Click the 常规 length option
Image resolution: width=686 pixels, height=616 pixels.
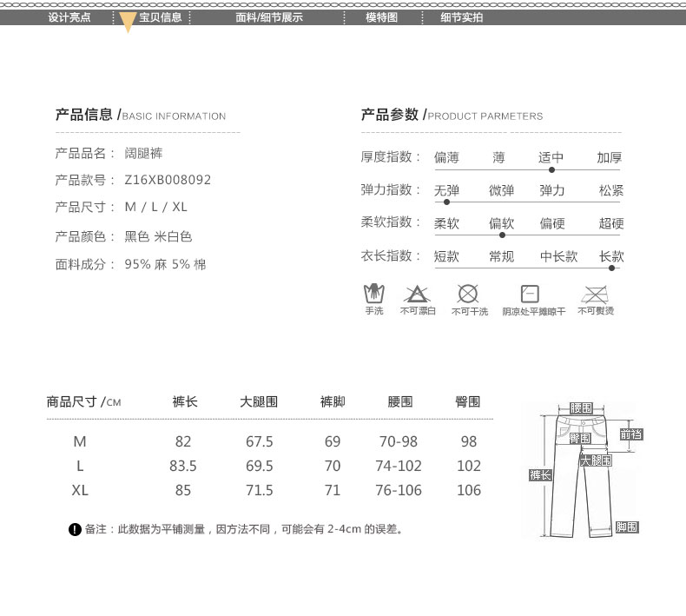point(501,256)
